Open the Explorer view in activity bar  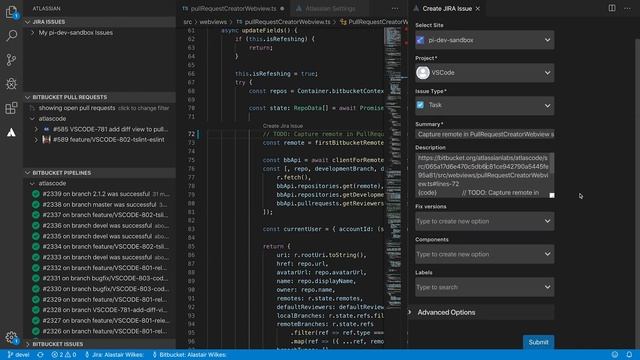[11, 12]
